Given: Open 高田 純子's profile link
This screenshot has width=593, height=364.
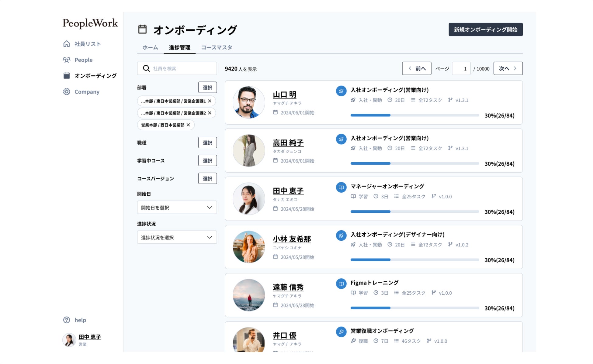Looking at the screenshot, I should pyautogui.click(x=288, y=143).
